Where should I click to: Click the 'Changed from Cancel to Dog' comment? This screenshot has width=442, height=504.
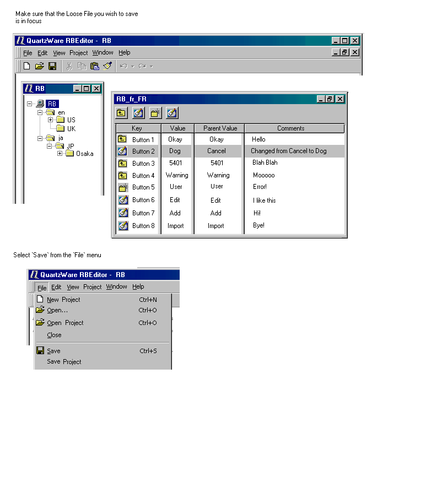point(289,151)
